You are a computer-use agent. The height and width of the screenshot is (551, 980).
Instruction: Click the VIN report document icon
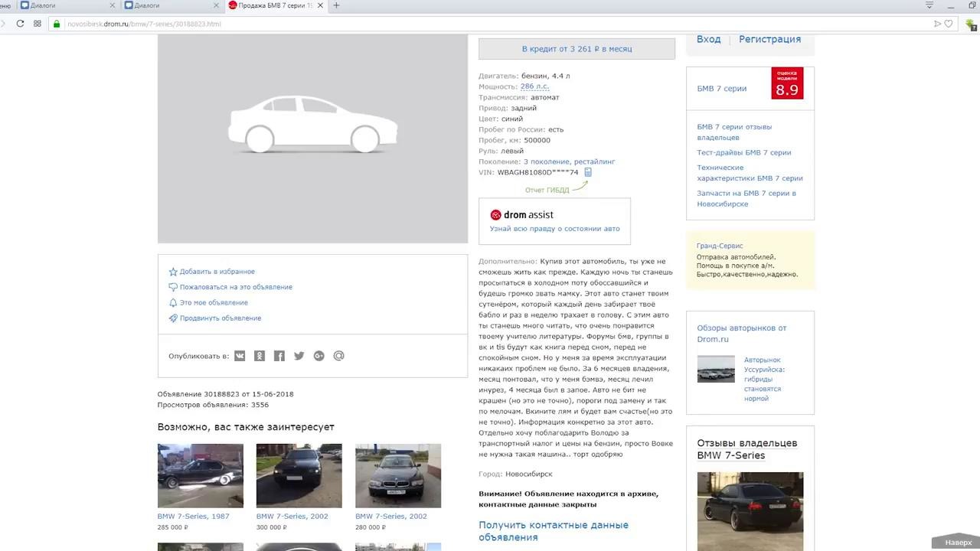(588, 172)
